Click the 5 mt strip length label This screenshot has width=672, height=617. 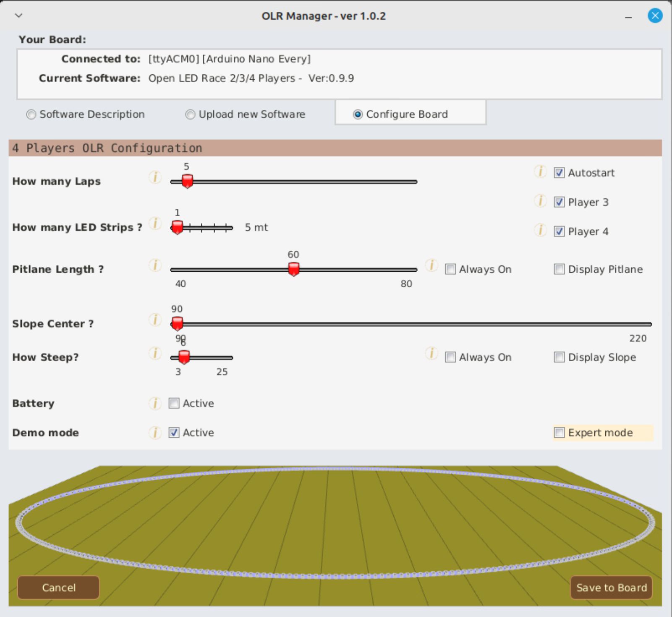click(256, 227)
